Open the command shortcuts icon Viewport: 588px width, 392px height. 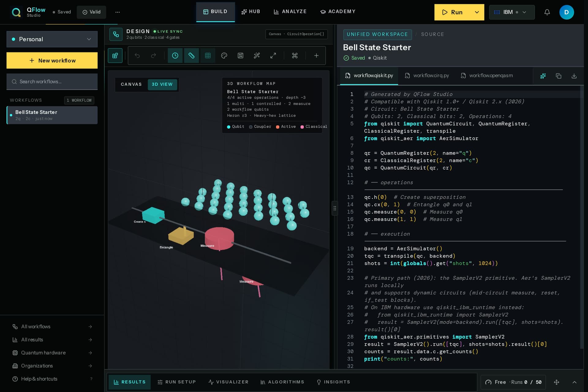[x=295, y=55]
